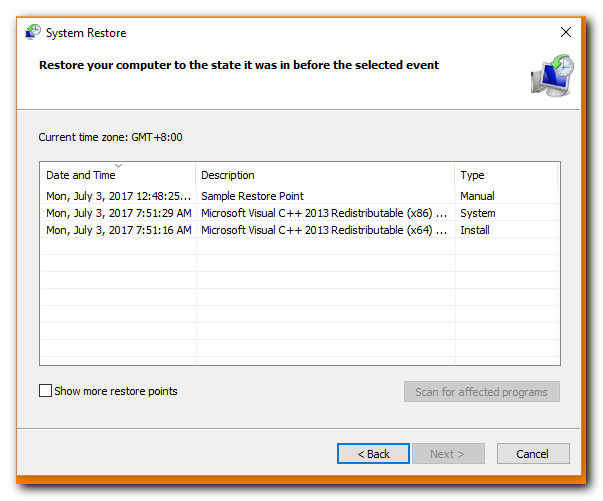Go back with the Back button
Viewport: 603px width, 501px height.
[x=373, y=454]
